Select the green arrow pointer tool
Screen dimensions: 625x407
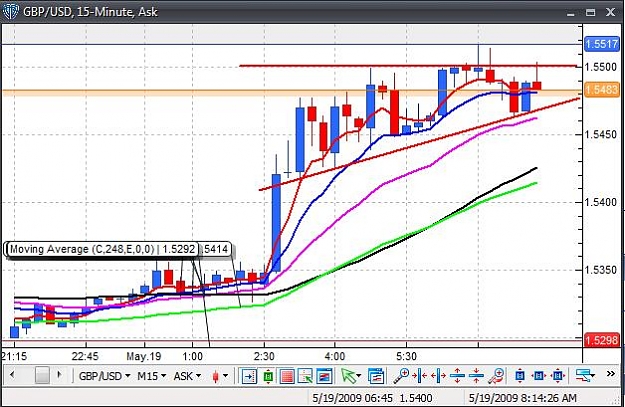pyautogui.click(x=348, y=376)
